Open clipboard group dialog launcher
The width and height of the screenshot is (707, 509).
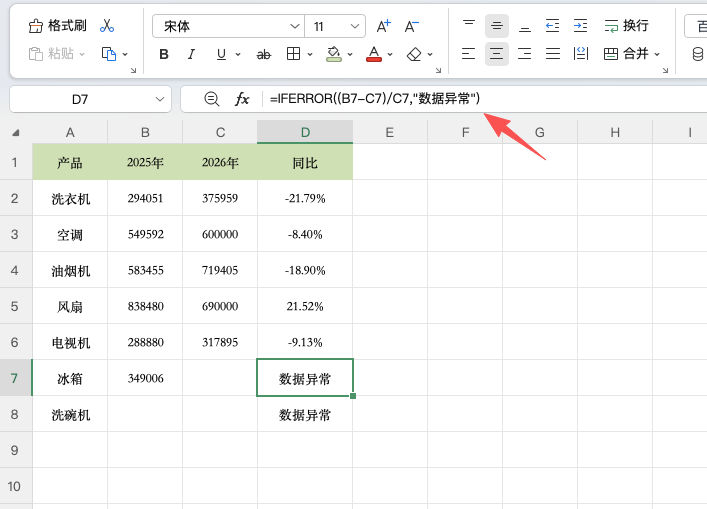pyautogui.click(x=133, y=70)
